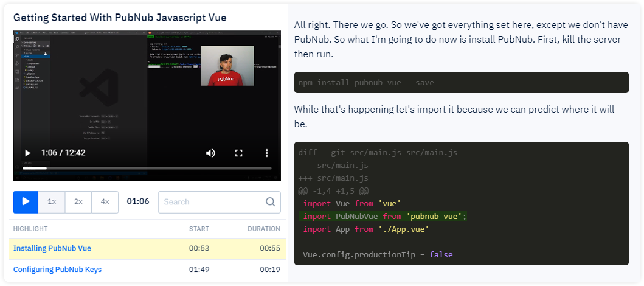Click the npm install pubnub-vue --save code block

tap(461, 83)
